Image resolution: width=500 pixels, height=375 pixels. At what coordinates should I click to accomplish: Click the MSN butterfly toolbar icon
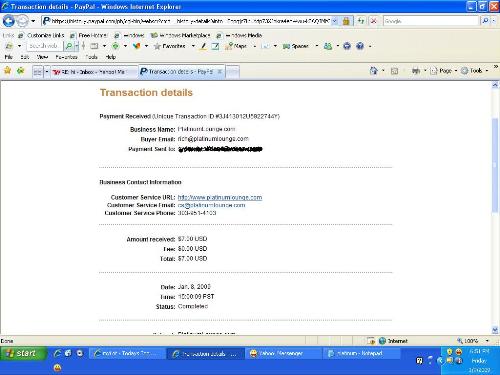(x=136, y=46)
